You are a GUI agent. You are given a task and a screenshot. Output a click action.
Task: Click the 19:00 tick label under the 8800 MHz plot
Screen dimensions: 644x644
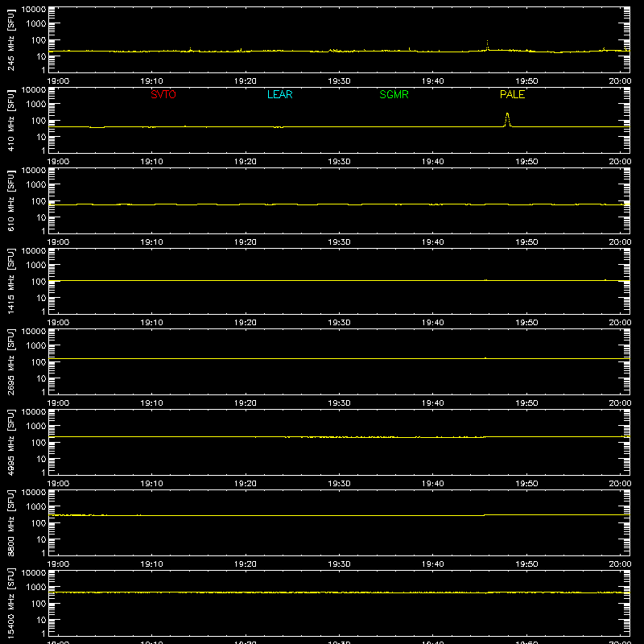point(58,564)
